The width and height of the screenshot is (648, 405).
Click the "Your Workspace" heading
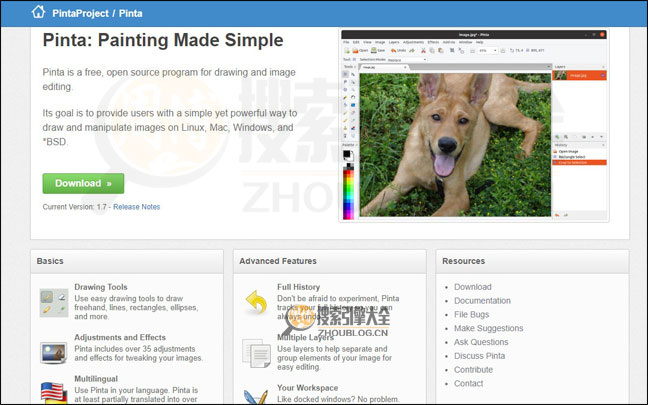click(307, 388)
